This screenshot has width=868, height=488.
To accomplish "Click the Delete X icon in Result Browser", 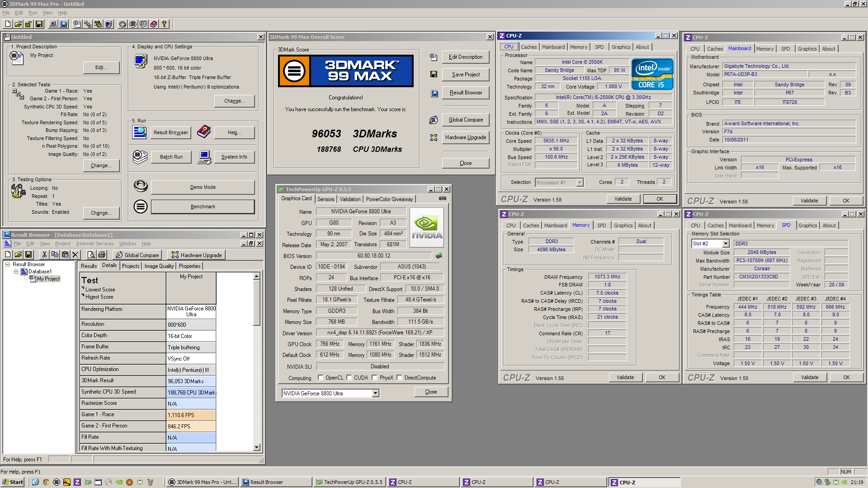I will [x=75, y=255].
